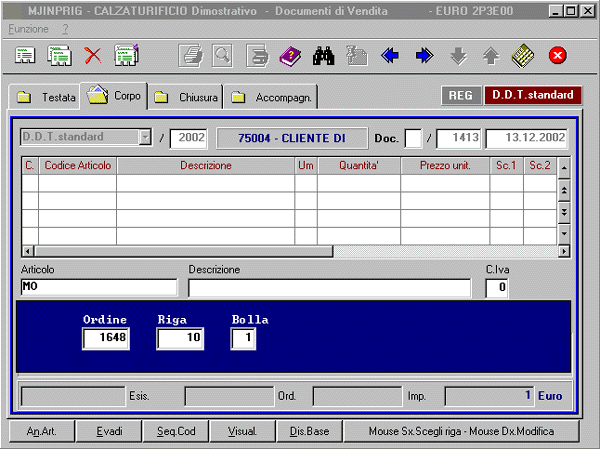Expand the D.D.T.standard document type dropdown

145,137
